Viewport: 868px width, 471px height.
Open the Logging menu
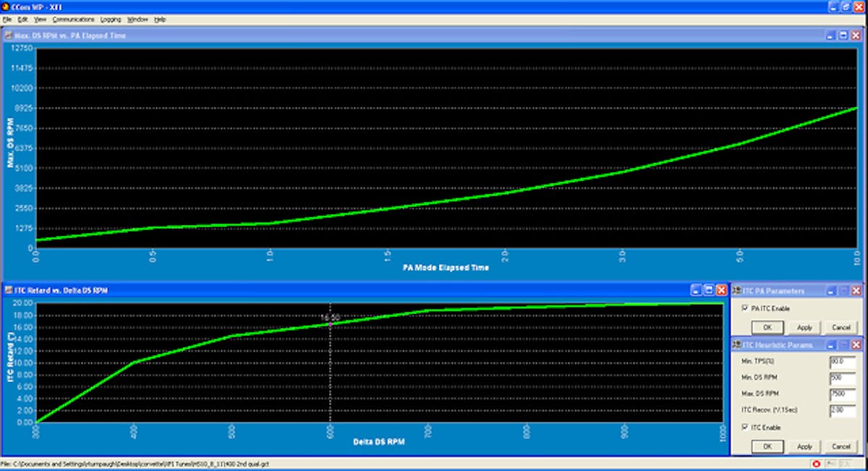[x=111, y=20]
